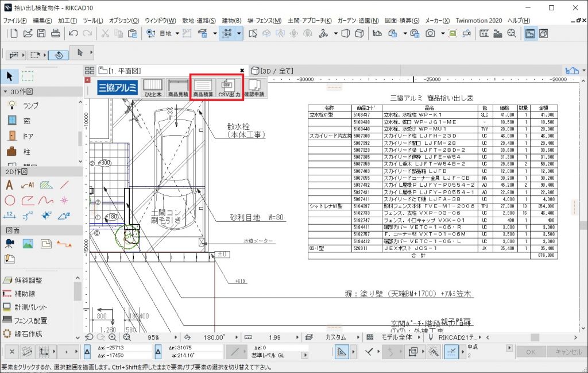The image size is (588, 373).
Task: Click the Δx coordinate input field
Action: [x=129, y=348]
